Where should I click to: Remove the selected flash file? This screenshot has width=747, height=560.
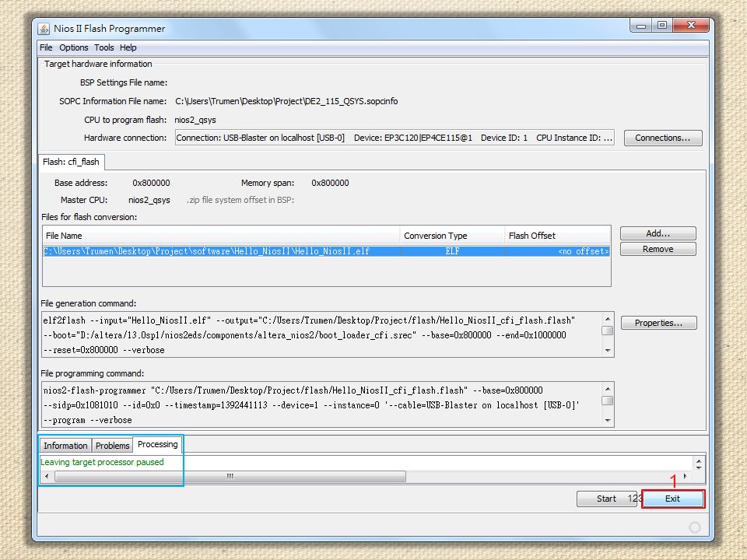(658, 249)
